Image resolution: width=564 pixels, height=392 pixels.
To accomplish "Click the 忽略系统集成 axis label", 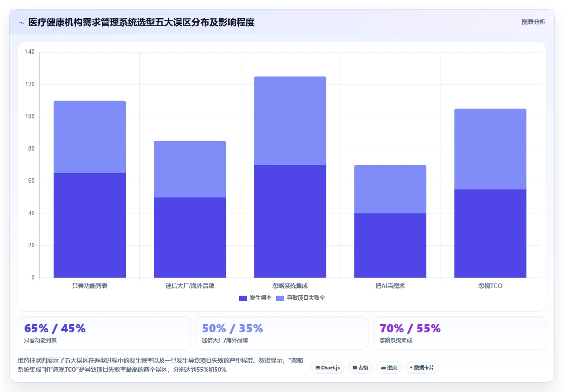I will click(x=290, y=286).
